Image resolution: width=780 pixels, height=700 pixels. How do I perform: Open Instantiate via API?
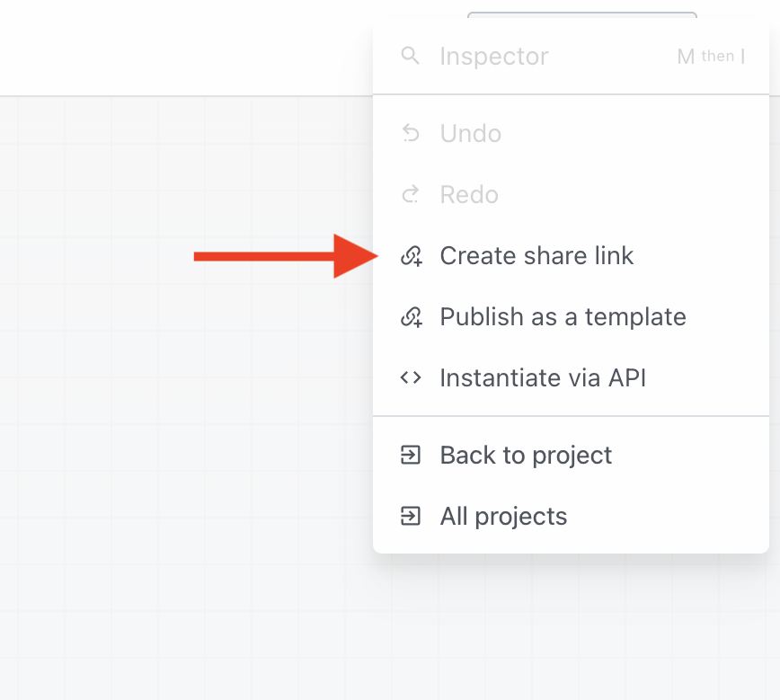(543, 377)
